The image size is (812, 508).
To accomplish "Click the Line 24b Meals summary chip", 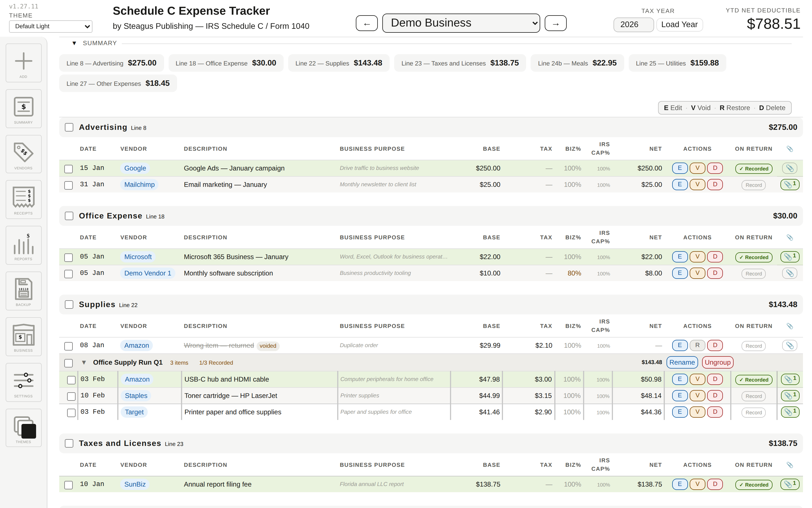I will [577, 63].
